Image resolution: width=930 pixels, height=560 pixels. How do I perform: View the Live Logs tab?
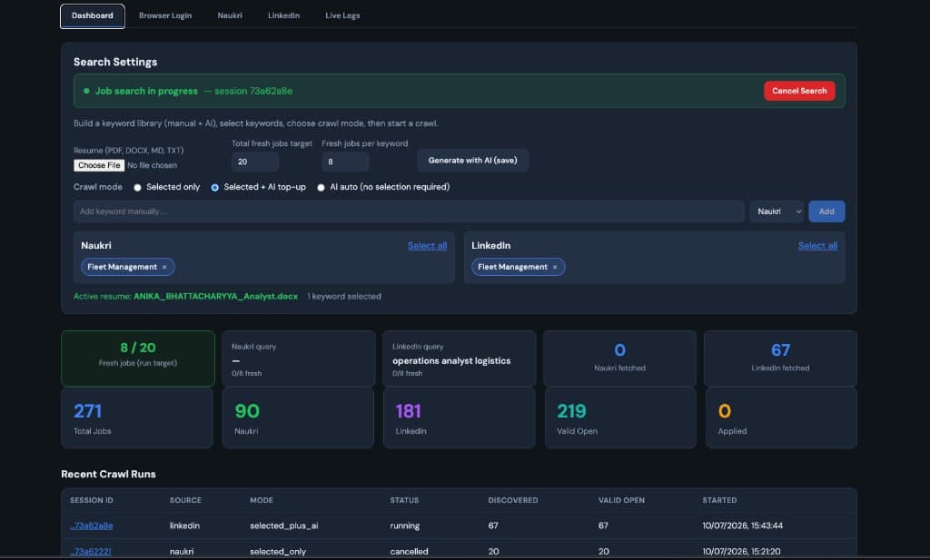click(x=342, y=16)
